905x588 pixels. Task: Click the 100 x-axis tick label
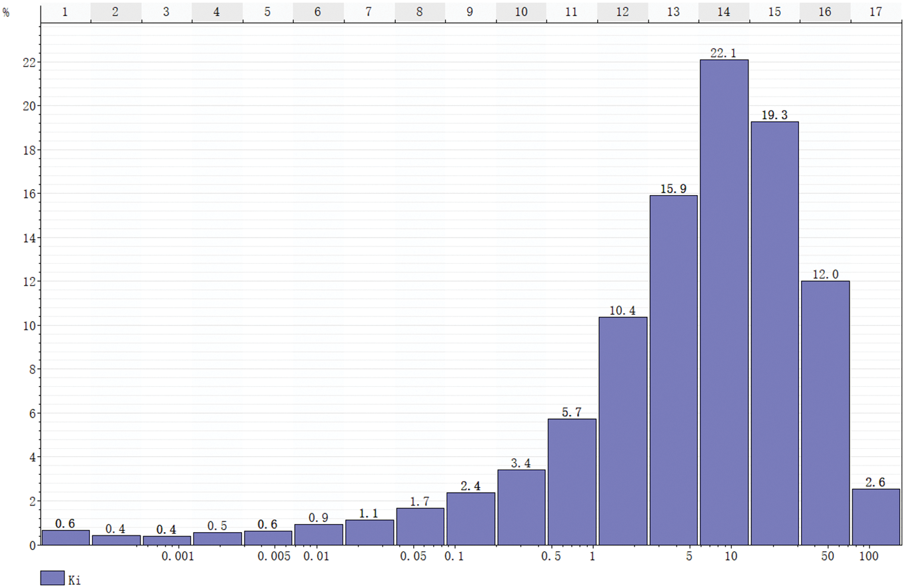click(869, 557)
